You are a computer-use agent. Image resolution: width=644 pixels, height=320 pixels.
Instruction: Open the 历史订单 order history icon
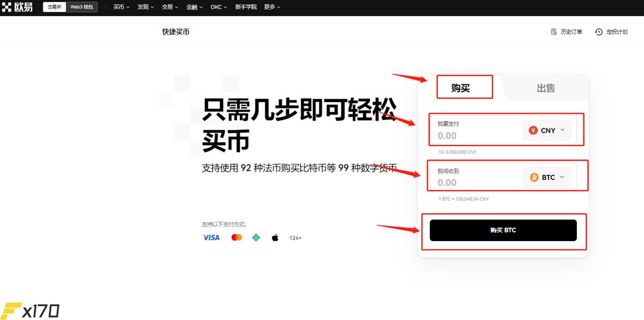point(554,32)
